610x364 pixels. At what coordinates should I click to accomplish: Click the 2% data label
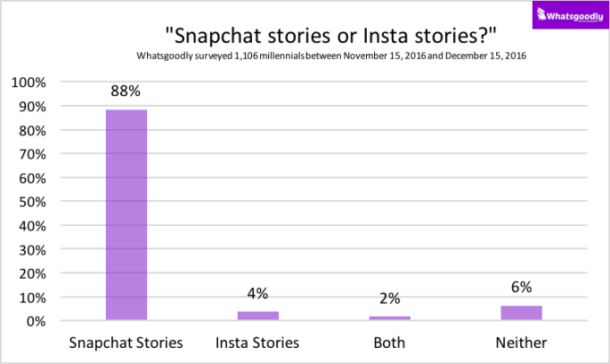tap(389, 299)
